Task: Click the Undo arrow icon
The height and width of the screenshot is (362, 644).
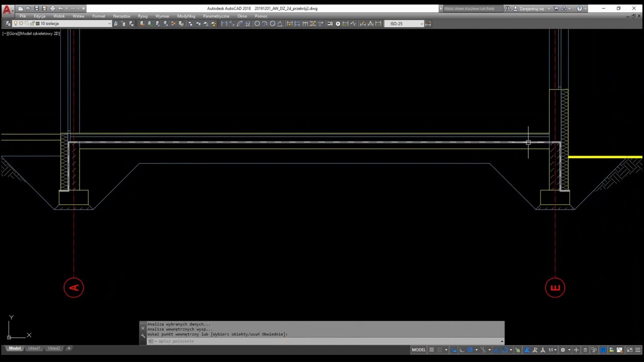Action: [60, 9]
